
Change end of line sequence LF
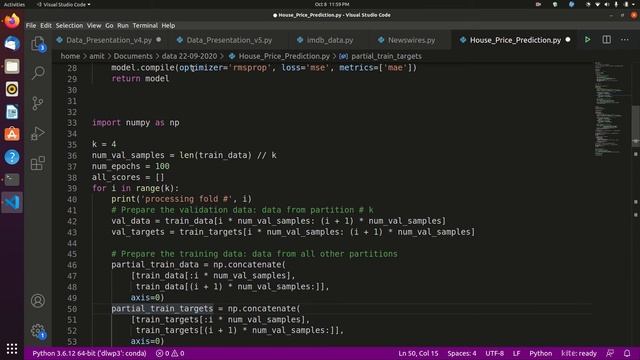516,353
